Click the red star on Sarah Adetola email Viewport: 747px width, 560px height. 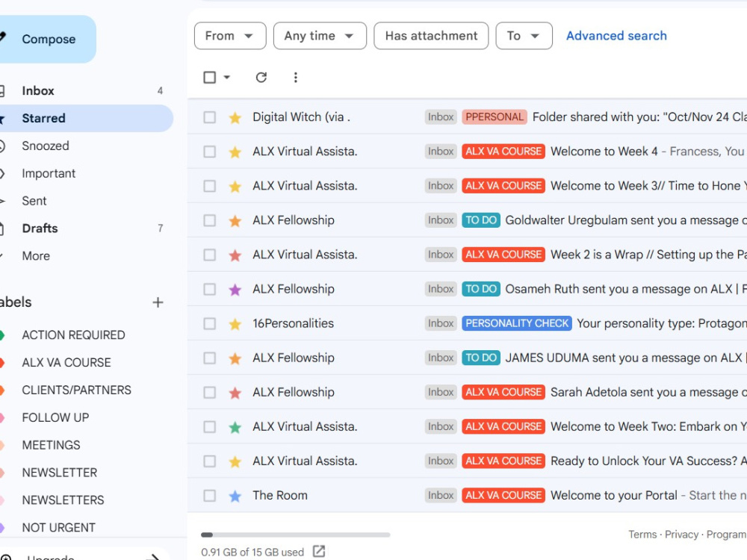235,393
